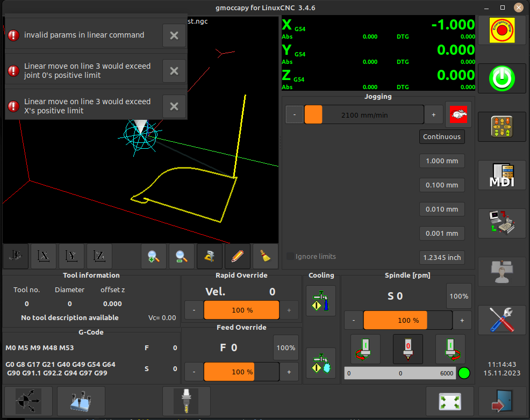
Task: Open settings via the wrench and screwdriver icon
Action: [x=501, y=321]
